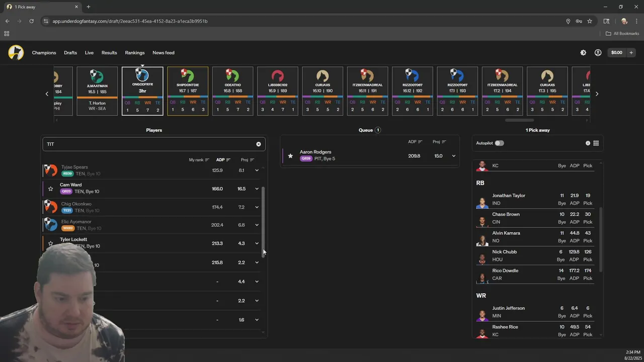Toggle the dark mode theme icon

(583, 52)
